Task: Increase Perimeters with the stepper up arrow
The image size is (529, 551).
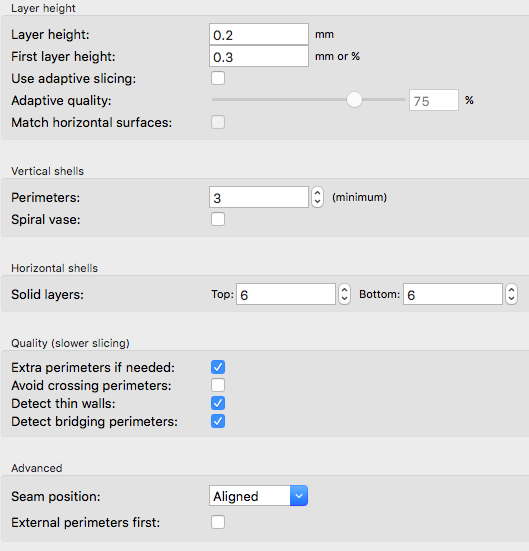Action: point(317,193)
